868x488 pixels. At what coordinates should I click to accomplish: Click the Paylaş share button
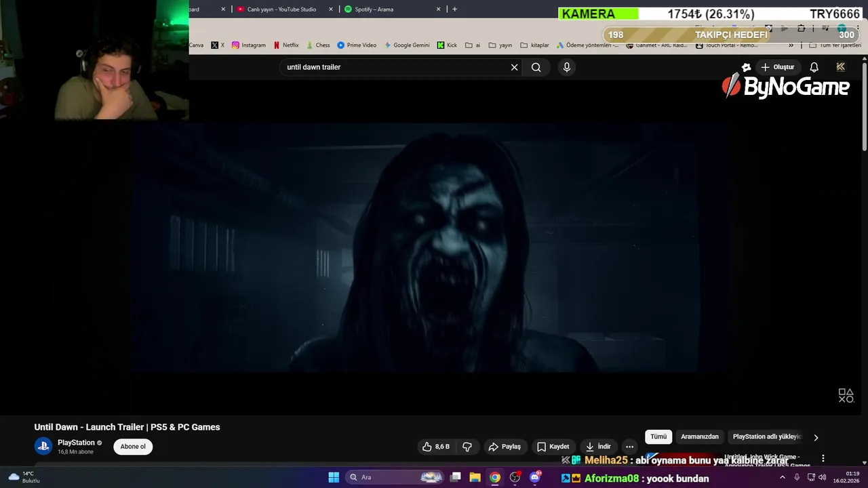505,447
